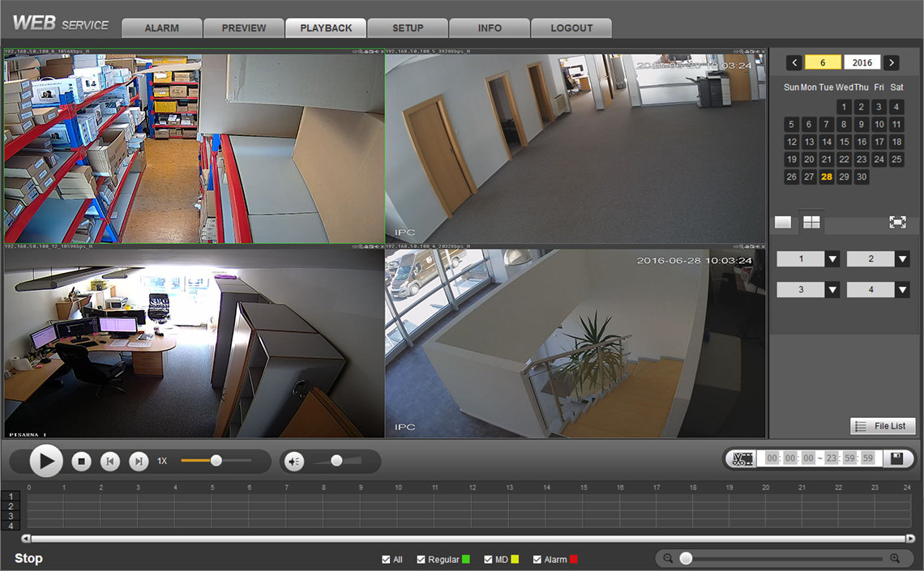
Task: Toggle the All record types checkbox
Action: [386, 560]
